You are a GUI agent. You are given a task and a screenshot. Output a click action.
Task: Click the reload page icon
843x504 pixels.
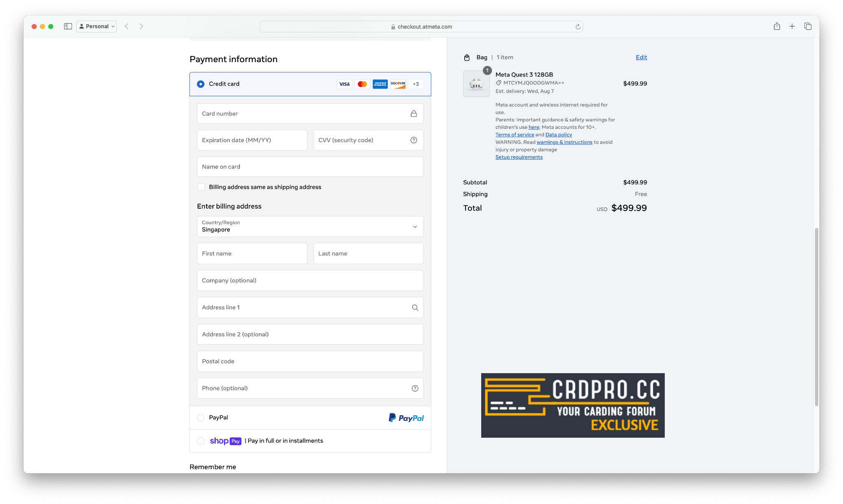[x=578, y=27]
